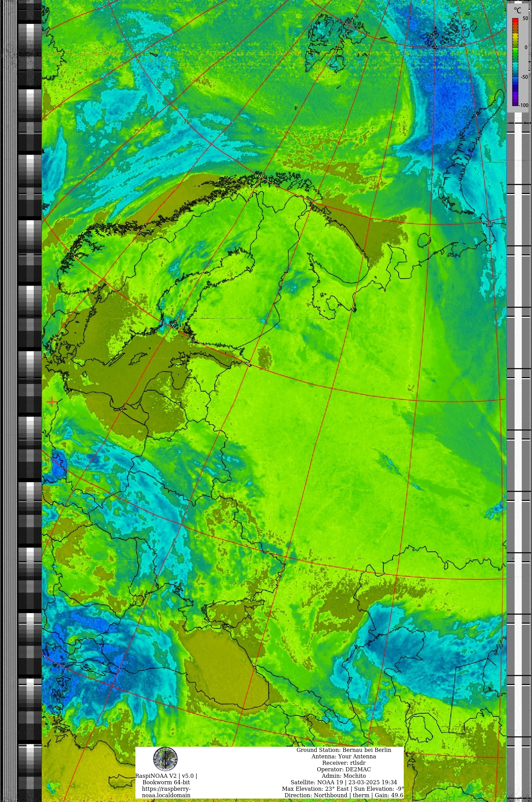
Task: Click 'Bookworm 64-bit' text
Action: tap(166, 782)
